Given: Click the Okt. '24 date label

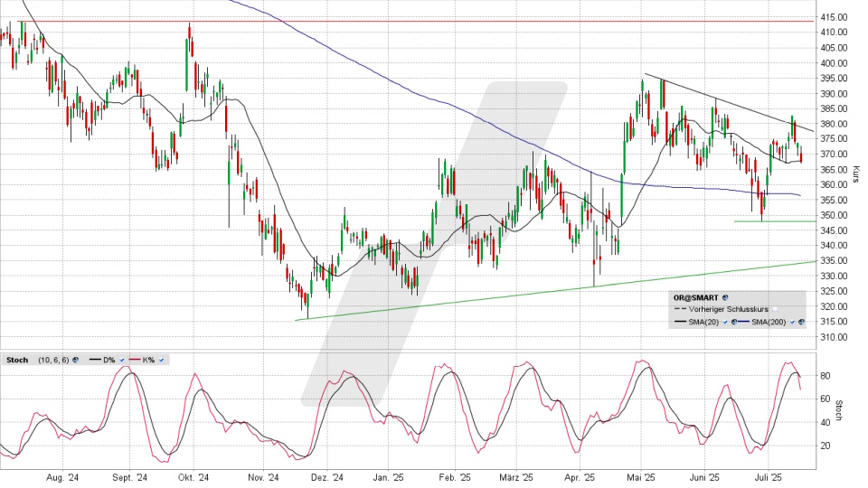Looking at the screenshot, I should coord(194,477).
